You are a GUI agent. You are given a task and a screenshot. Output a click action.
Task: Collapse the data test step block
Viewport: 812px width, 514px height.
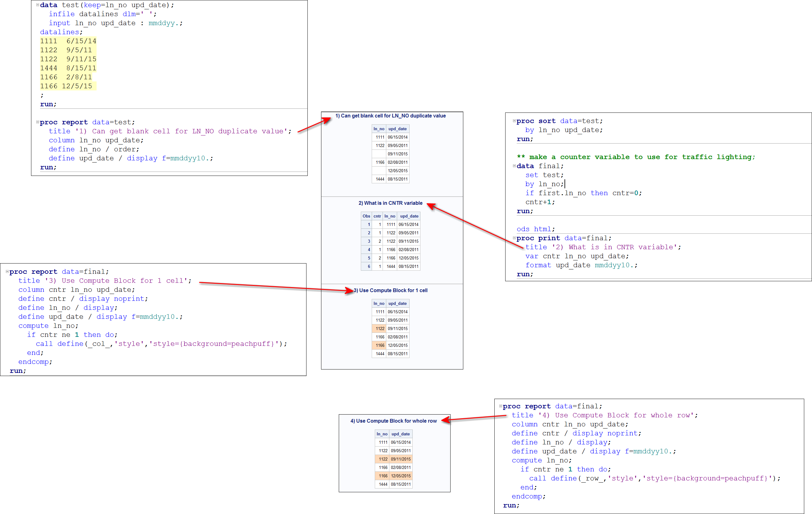point(38,5)
